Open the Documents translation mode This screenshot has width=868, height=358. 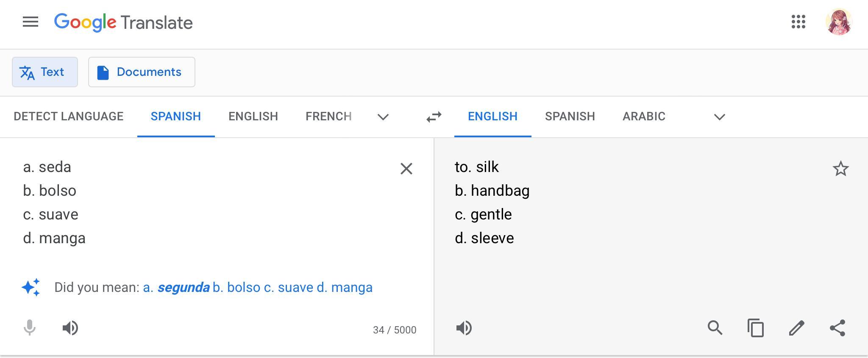pos(142,72)
